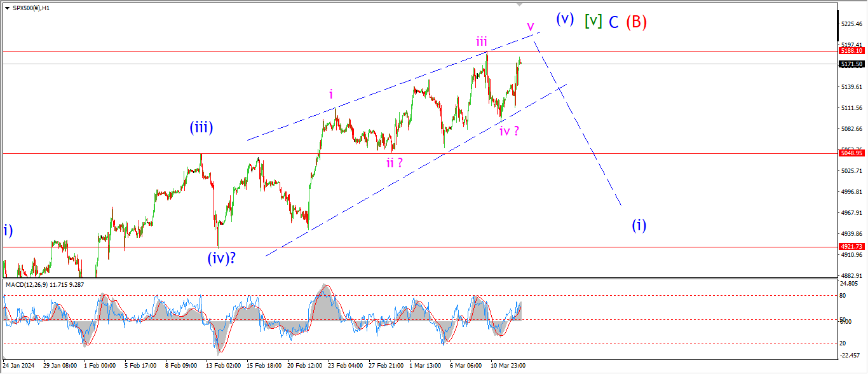Click the 5225.46 price scale value

click(x=851, y=24)
